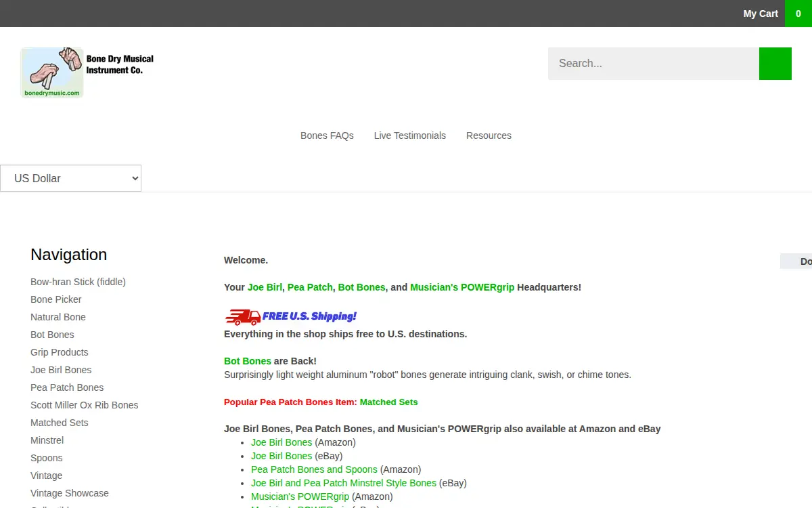Screen dimensions: 812x508
Task: Click the text "Popular Pea Patch Bones Item:" in red
Action: coord(290,402)
